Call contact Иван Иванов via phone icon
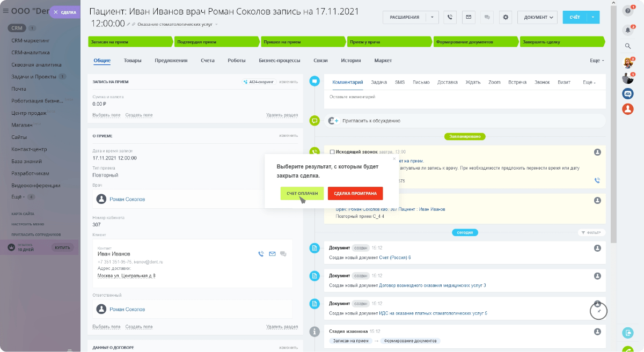The height and width of the screenshot is (352, 644). pyautogui.click(x=261, y=254)
